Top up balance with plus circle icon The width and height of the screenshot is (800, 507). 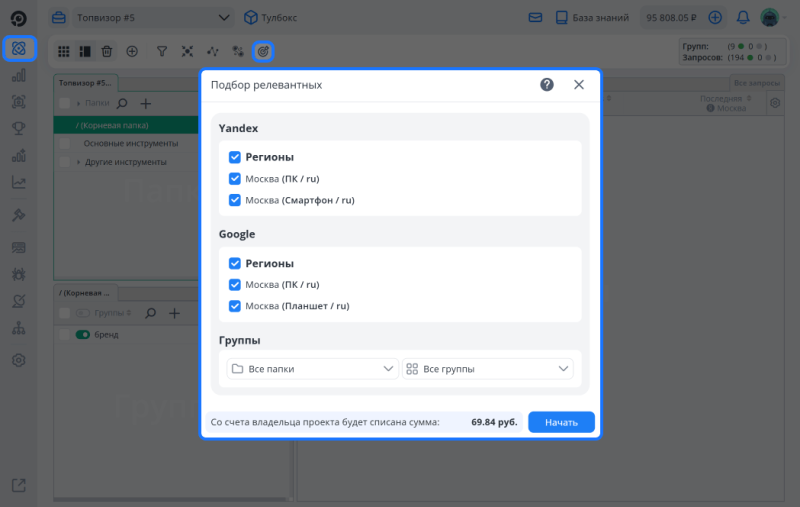pyautogui.click(x=715, y=18)
